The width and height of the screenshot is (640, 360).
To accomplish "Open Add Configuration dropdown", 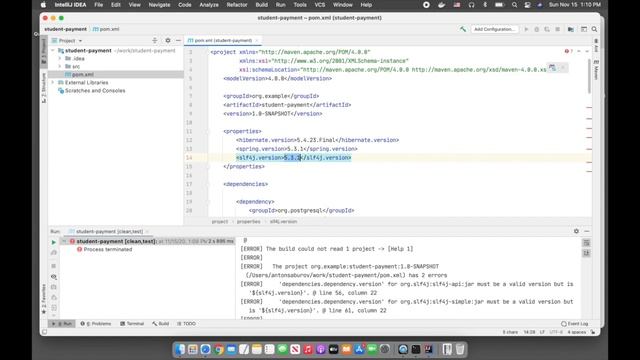I will coord(494,29).
